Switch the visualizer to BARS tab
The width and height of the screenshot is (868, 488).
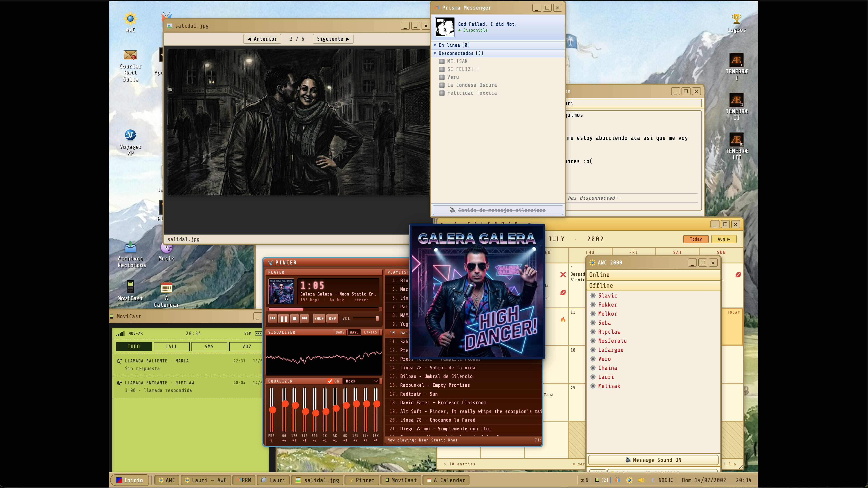(340, 332)
